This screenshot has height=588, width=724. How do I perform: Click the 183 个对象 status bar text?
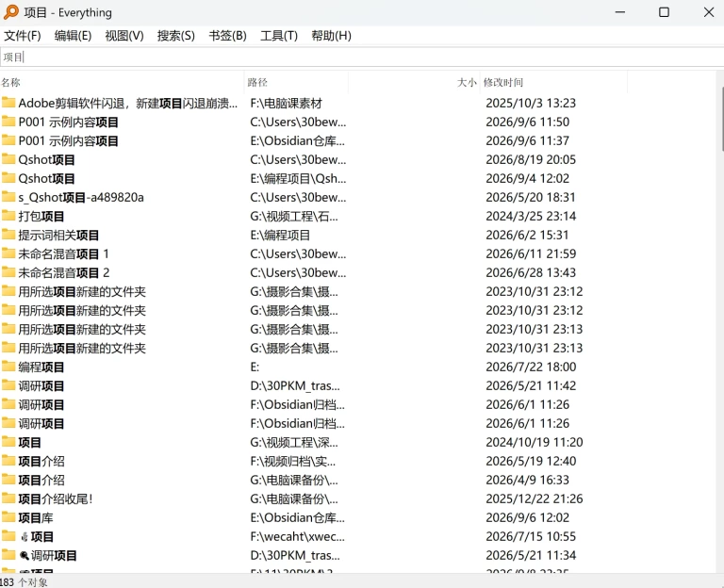[x=24, y=582]
